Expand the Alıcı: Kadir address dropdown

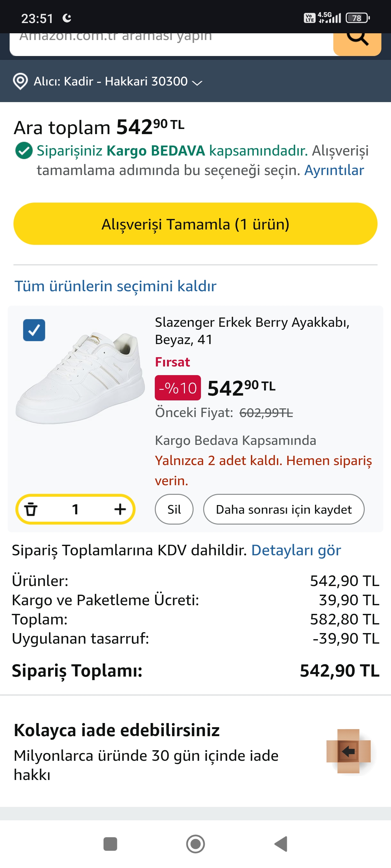[197, 82]
